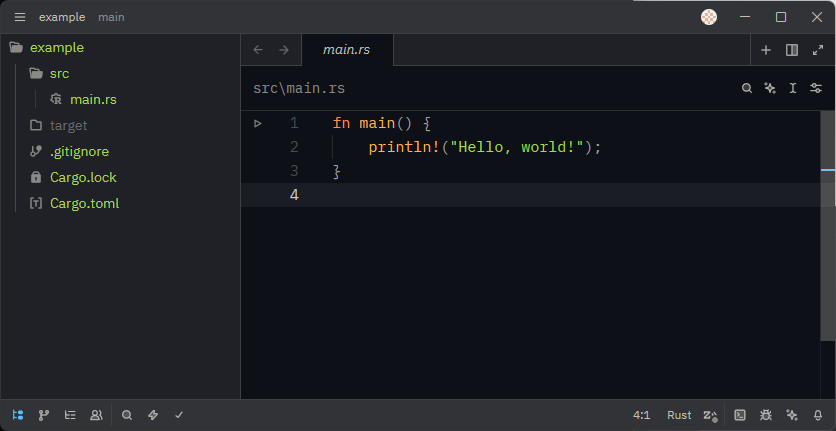Open the diagnostics checkmark

pyautogui.click(x=179, y=415)
